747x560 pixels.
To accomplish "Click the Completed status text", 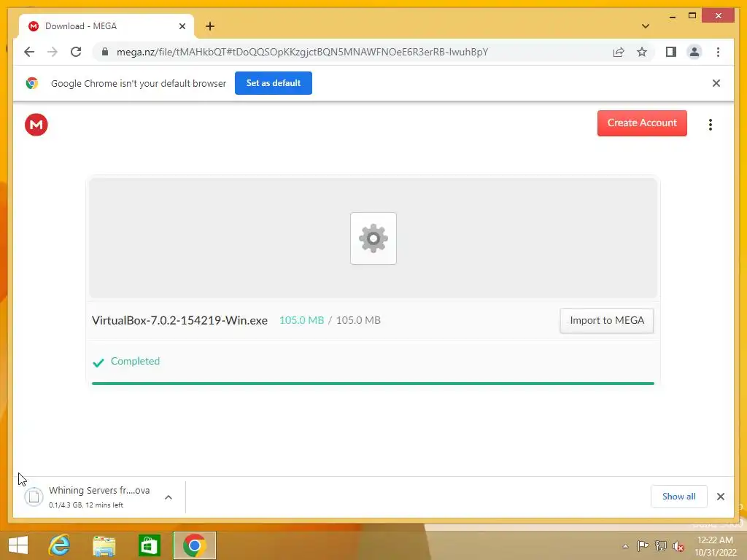I will [x=135, y=361].
